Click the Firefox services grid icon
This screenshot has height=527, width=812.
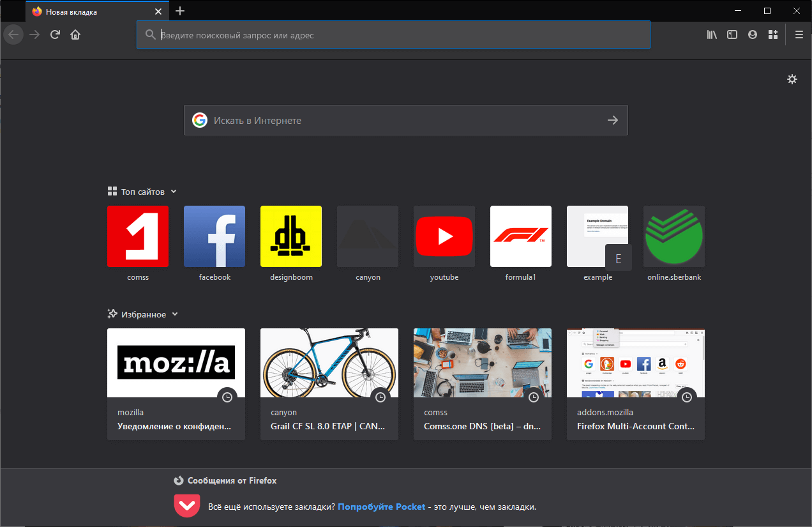772,34
